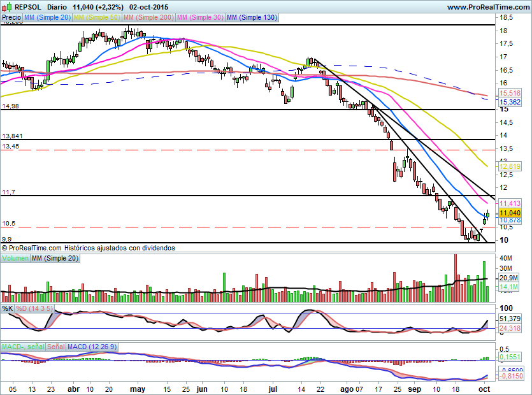The width and height of the screenshot is (532, 395).
Task: Click the 11,7 horizontal support line label
Action: (8, 192)
